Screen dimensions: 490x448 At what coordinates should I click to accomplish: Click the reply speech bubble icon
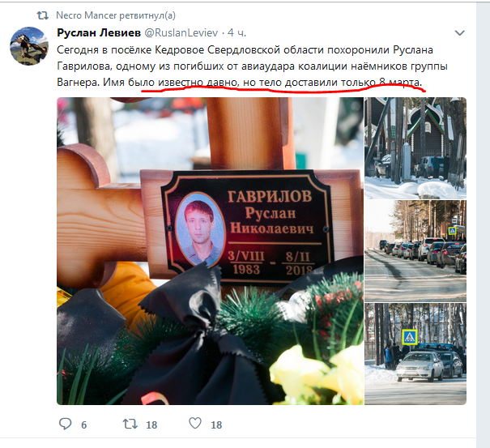coord(66,424)
